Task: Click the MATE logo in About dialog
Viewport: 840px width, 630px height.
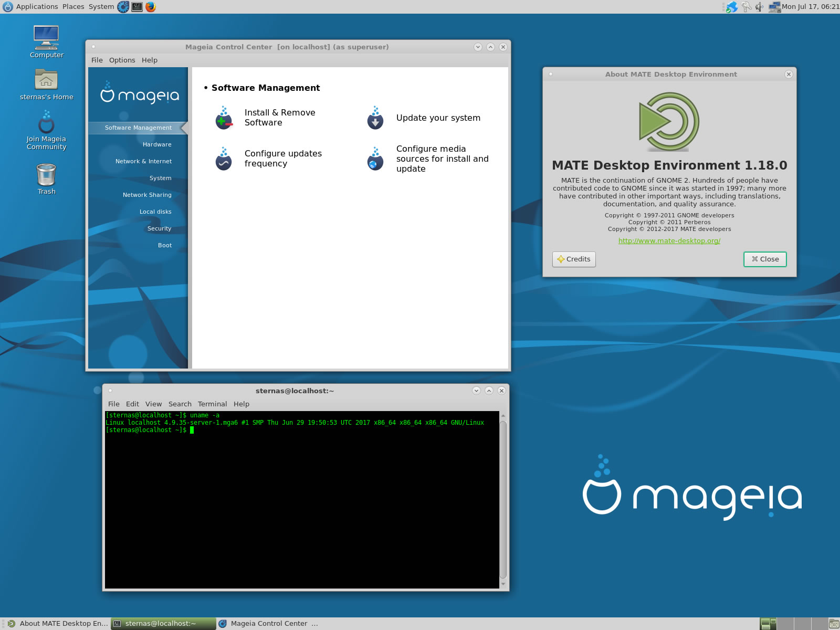Action: point(669,121)
